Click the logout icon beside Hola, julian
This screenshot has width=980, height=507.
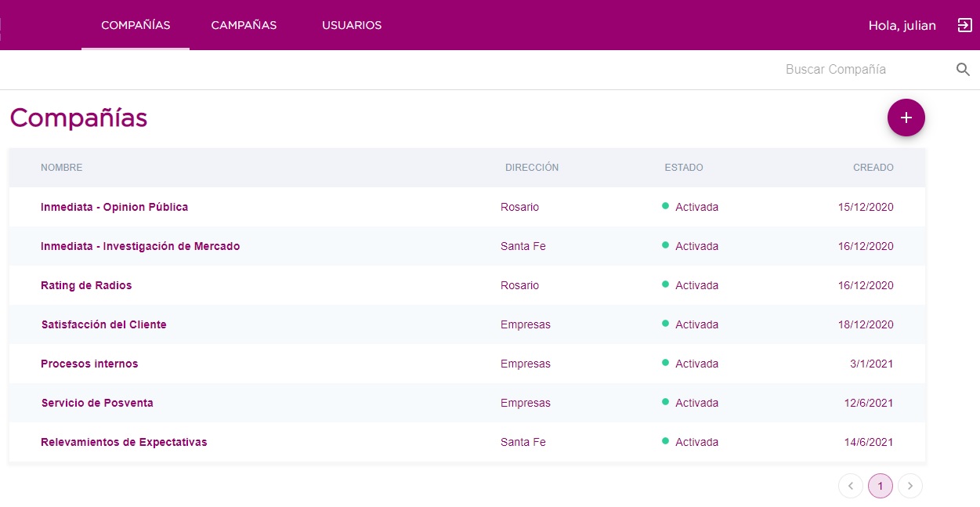pos(964,25)
